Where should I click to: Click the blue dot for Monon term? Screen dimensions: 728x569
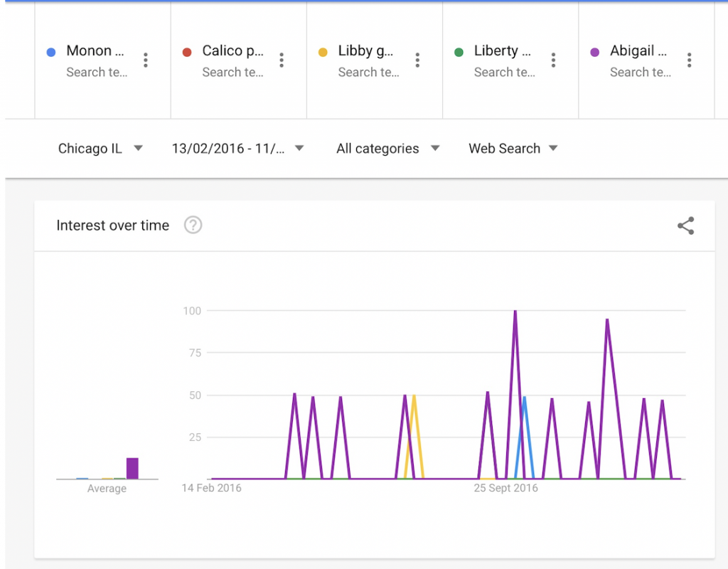pyautogui.click(x=50, y=52)
